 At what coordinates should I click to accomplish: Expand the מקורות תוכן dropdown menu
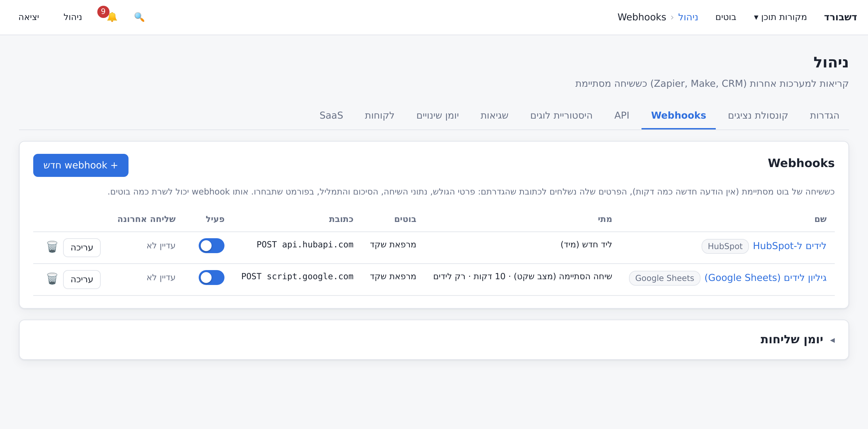[x=780, y=17]
